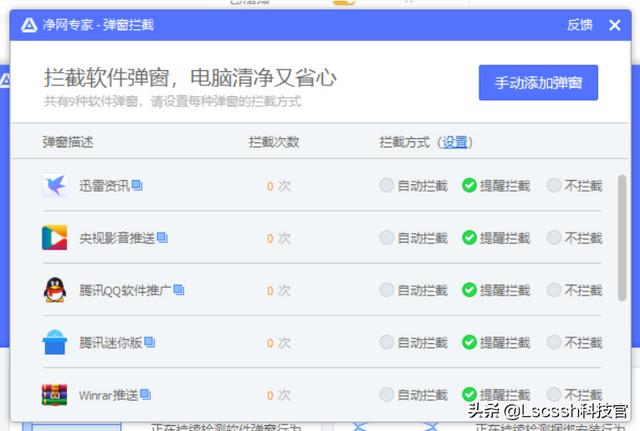Click the 腾讯QQ penguin icon
Viewport: 640px width, 431px height.
(55, 290)
